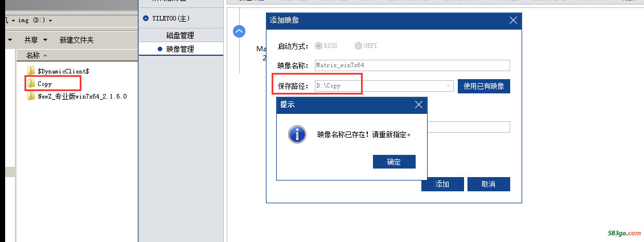This screenshot has width=644, height=242.
Task: Close the 添加映像 dialog
Action: click(x=513, y=20)
